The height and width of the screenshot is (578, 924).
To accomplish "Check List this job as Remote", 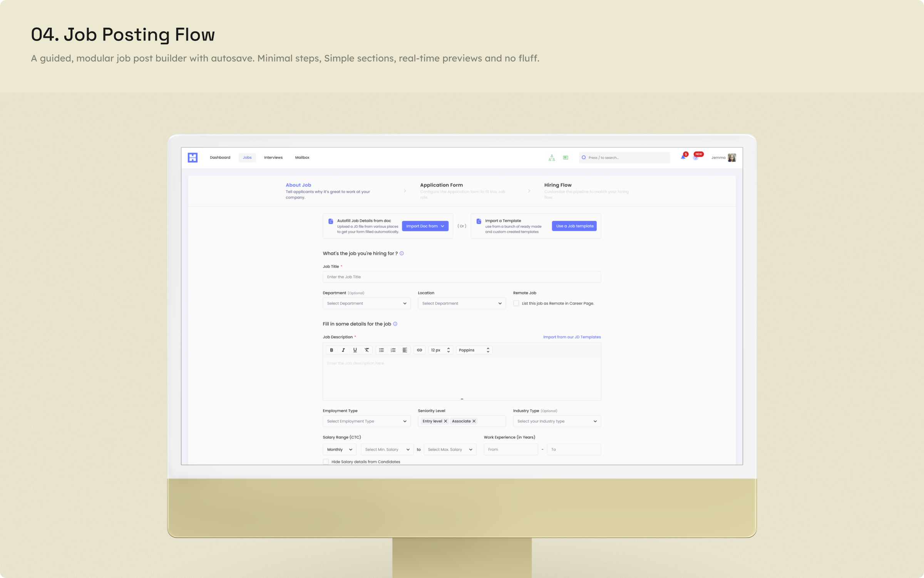I will [516, 303].
